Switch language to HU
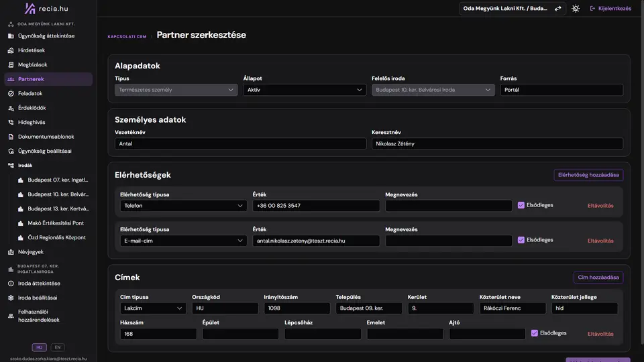 (40, 347)
